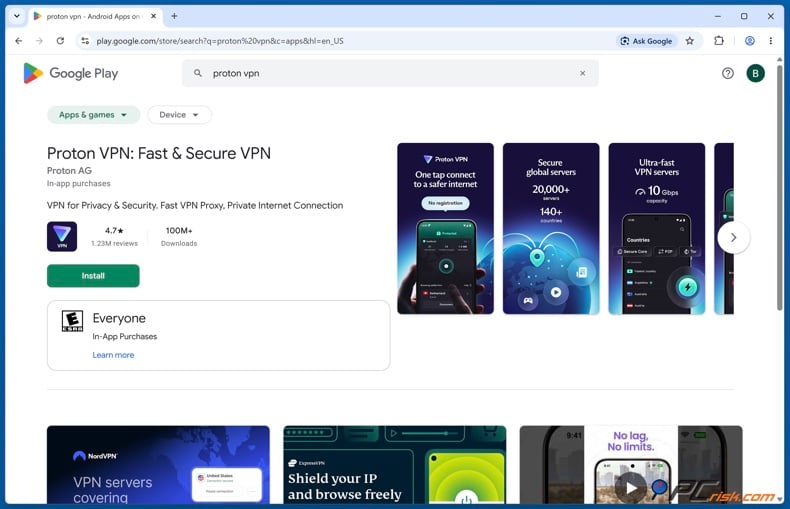Viewport: 790px width, 509px height.
Task: Open a new browser tab
Action: (x=174, y=16)
